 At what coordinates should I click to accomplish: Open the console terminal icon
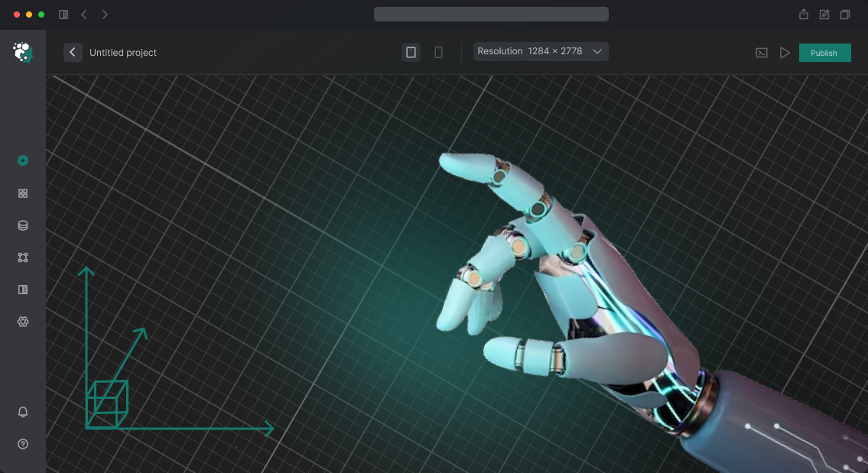coord(762,53)
